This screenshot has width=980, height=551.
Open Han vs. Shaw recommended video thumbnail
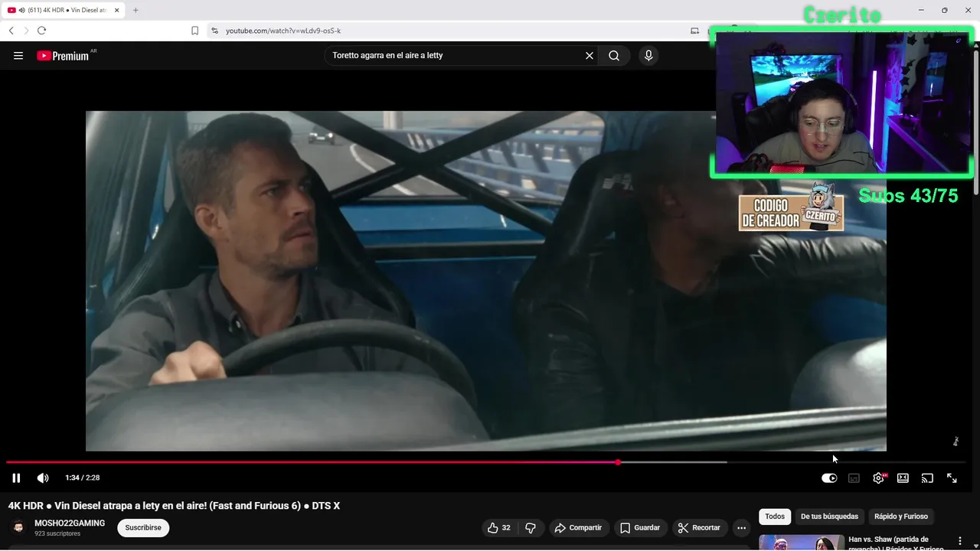[x=801, y=543]
